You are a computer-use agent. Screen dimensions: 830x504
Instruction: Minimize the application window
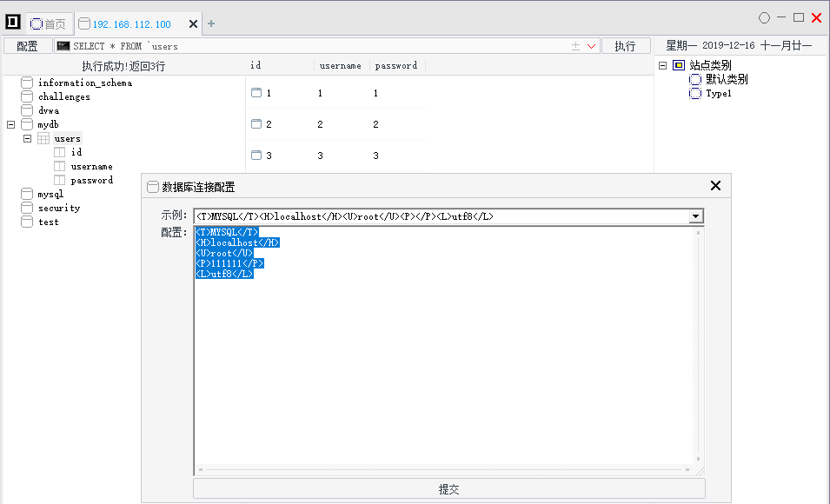781,17
